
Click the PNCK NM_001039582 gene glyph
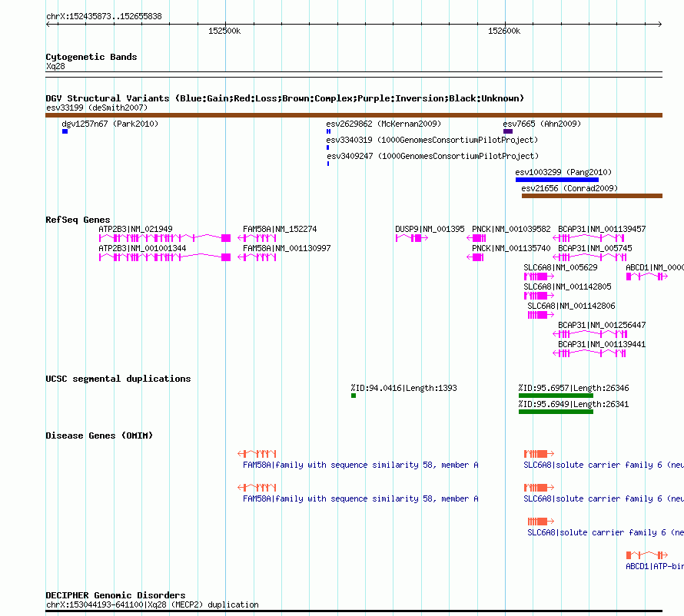(476, 238)
